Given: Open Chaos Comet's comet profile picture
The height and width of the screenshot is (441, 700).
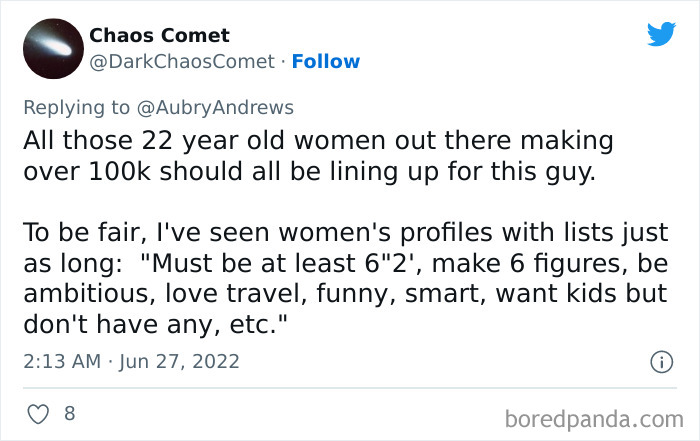Looking at the screenshot, I should [50, 49].
